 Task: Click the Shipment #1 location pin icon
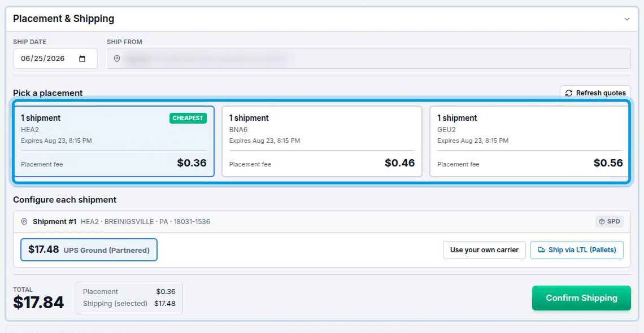click(24, 222)
